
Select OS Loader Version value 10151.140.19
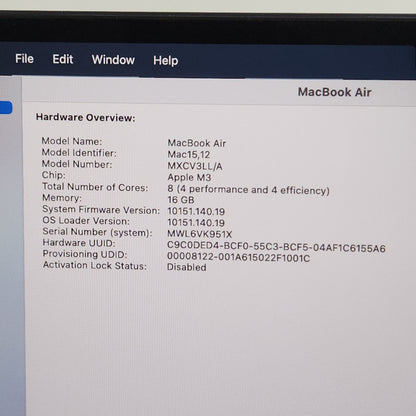click(x=196, y=223)
